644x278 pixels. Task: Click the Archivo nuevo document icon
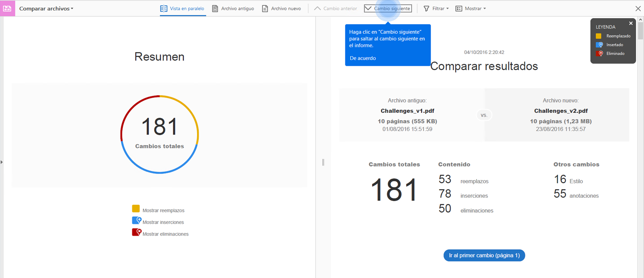click(265, 8)
